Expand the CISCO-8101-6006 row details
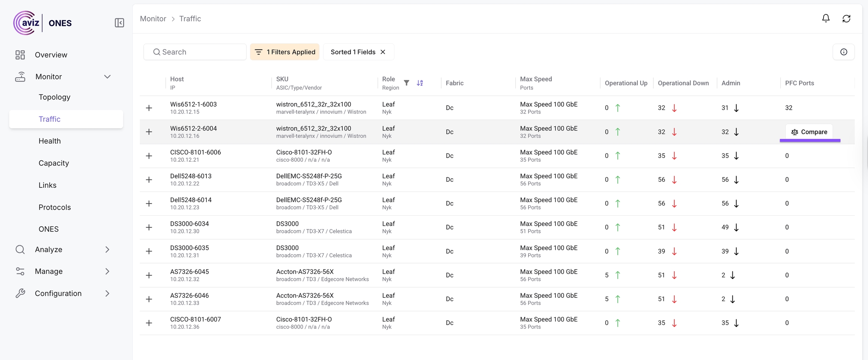Viewport: 868px width, 360px height. point(149,156)
